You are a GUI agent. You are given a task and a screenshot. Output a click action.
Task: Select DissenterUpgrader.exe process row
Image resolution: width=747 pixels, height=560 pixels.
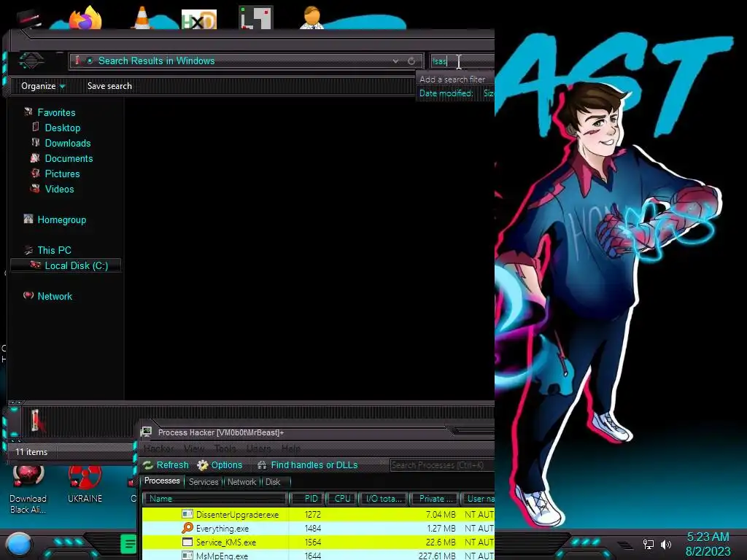coord(318,514)
